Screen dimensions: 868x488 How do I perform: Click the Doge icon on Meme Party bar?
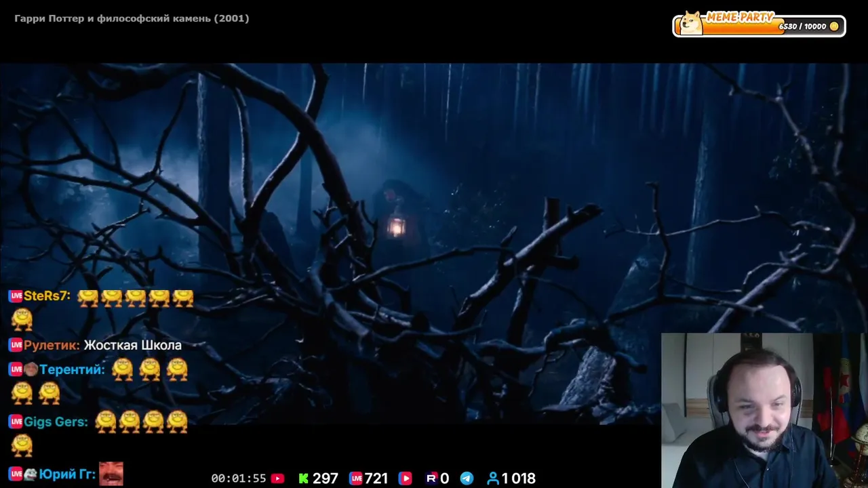tap(691, 23)
